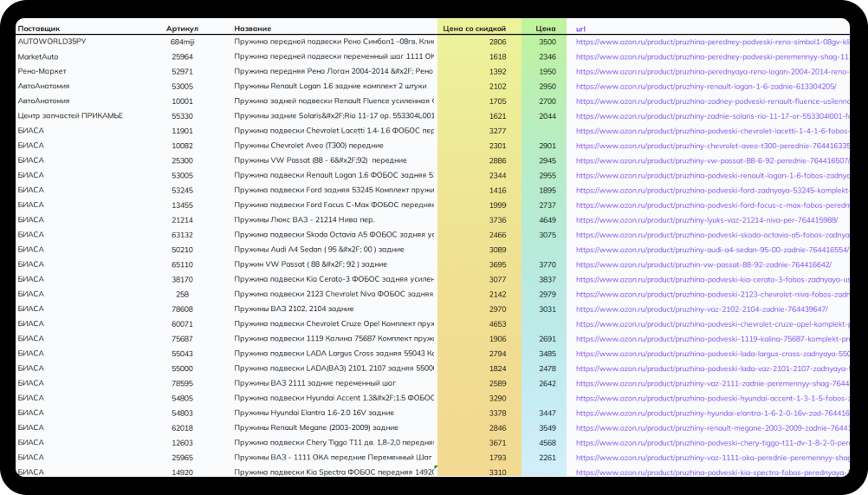Open the pruzhiny-audi-a4-sedan link

coord(712,251)
